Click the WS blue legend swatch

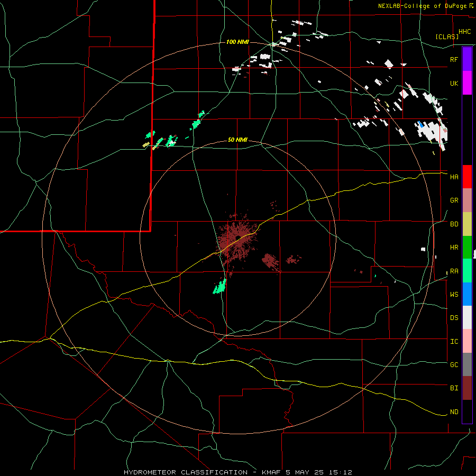tap(467, 294)
